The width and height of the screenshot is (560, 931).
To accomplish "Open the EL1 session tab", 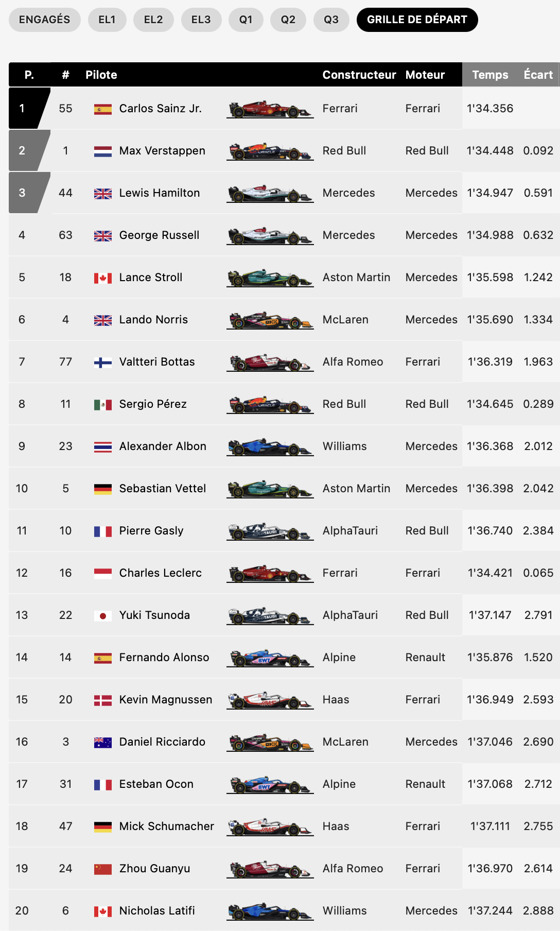I will coord(107,20).
